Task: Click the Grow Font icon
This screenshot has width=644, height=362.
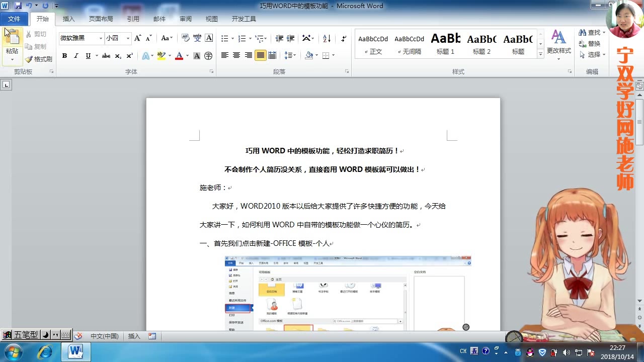Action: (x=137, y=38)
